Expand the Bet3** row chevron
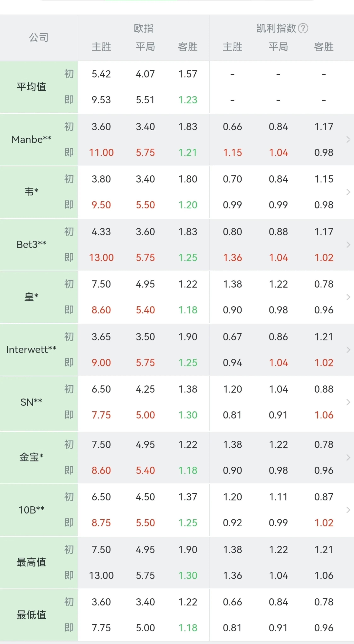The height and width of the screenshot is (644, 354). coord(348,244)
